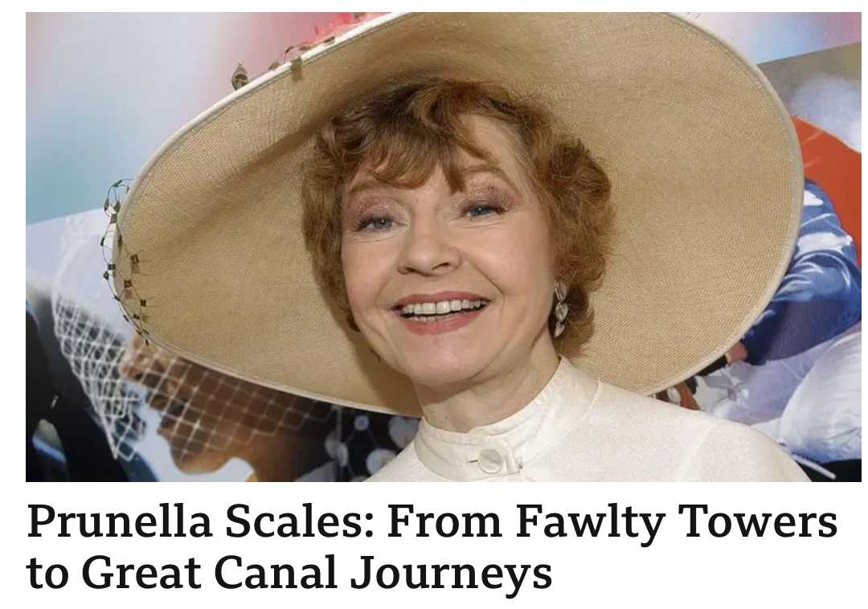
Task: Click the lead photo of woman in hat
Action: click(444, 247)
